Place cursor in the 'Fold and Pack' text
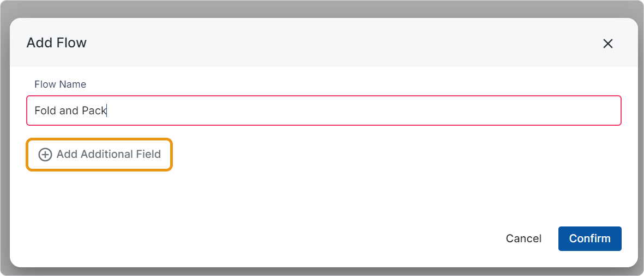The height and width of the screenshot is (276, 644). tap(70, 111)
